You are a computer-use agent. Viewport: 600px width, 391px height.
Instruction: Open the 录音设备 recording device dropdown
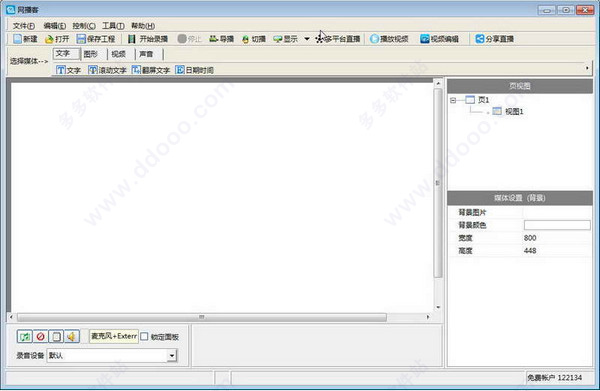(172, 355)
